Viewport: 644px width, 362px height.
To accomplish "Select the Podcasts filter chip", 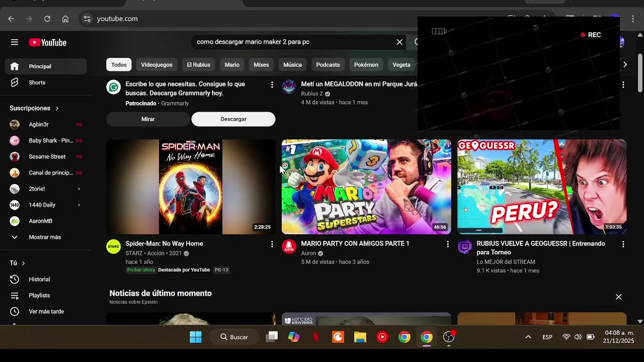I will coord(328,64).
